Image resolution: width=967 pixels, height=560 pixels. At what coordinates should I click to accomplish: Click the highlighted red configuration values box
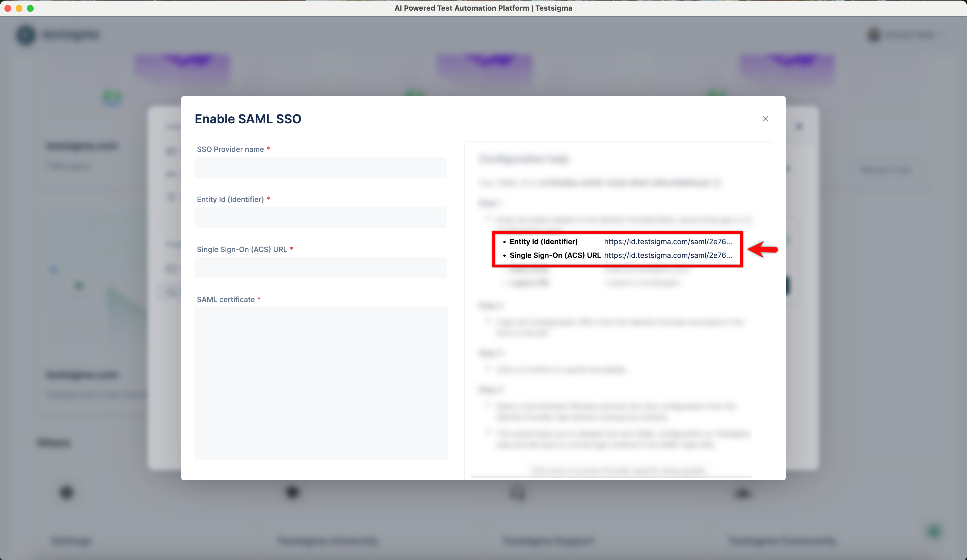(x=618, y=249)
